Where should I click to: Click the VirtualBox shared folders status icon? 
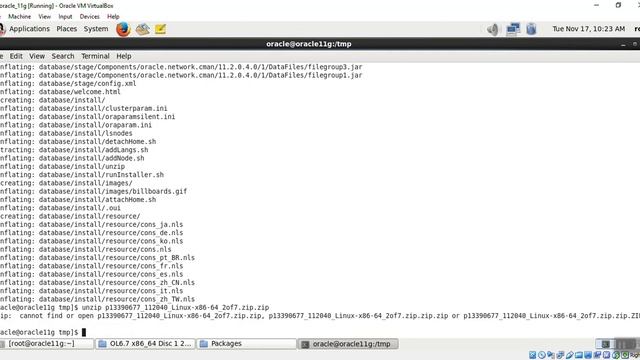[x=579, y=355]
